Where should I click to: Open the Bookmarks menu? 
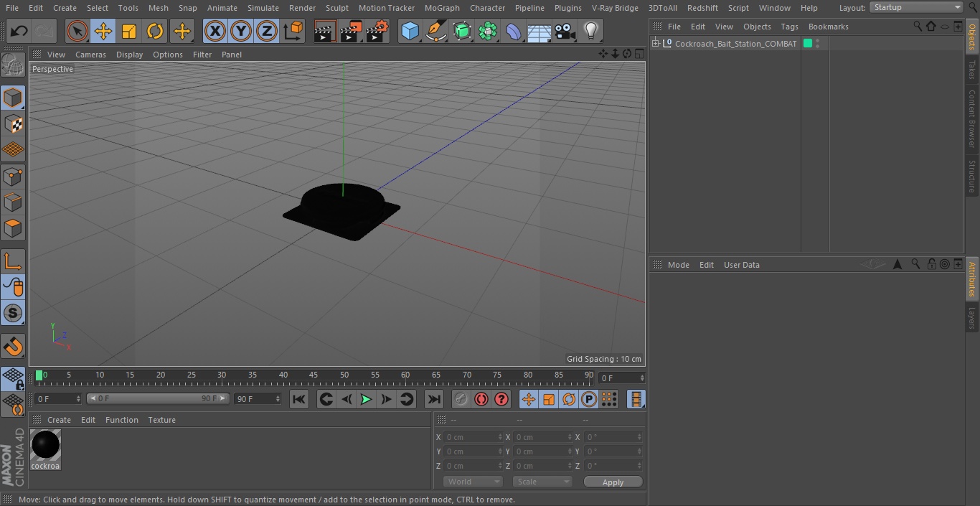(828, 27)
